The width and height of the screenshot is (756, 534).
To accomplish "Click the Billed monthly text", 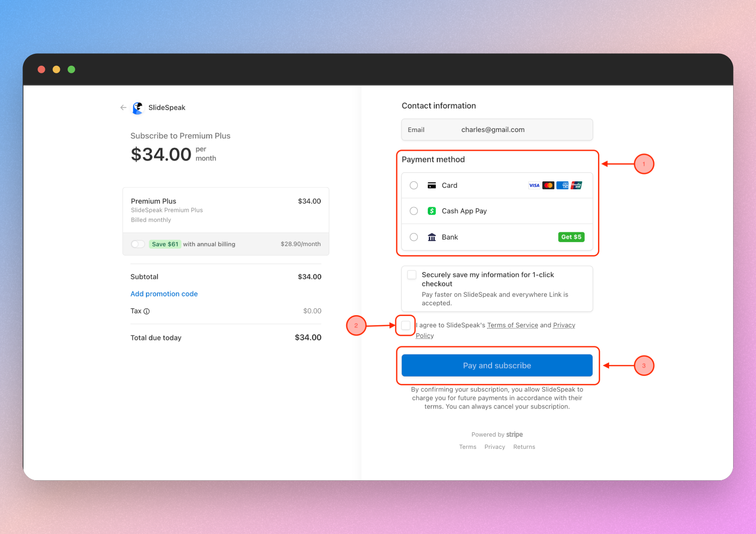I will coord(151,220).
